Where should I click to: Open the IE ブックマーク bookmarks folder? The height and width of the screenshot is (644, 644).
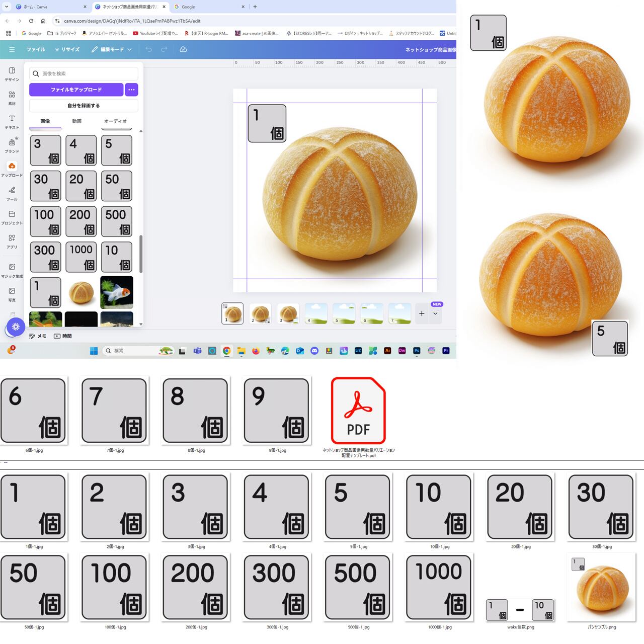coord(62,33)
